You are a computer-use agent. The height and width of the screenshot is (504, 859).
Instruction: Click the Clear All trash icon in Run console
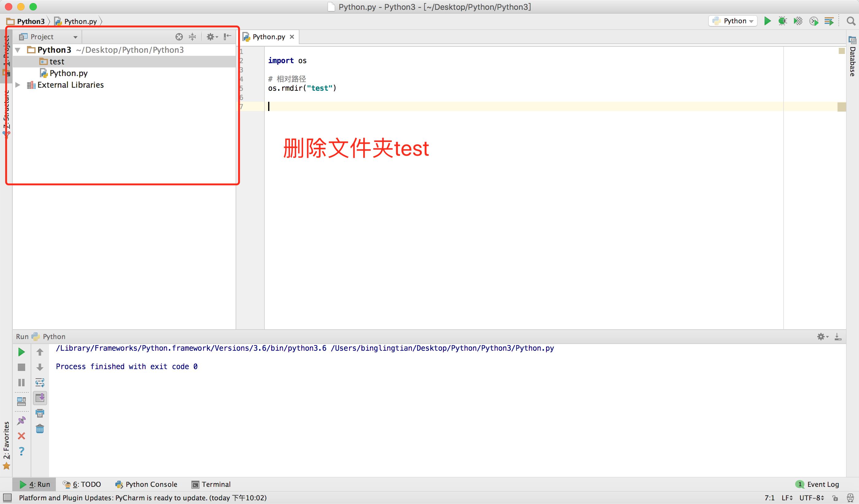pyautogui.click(x=40, y=429)
